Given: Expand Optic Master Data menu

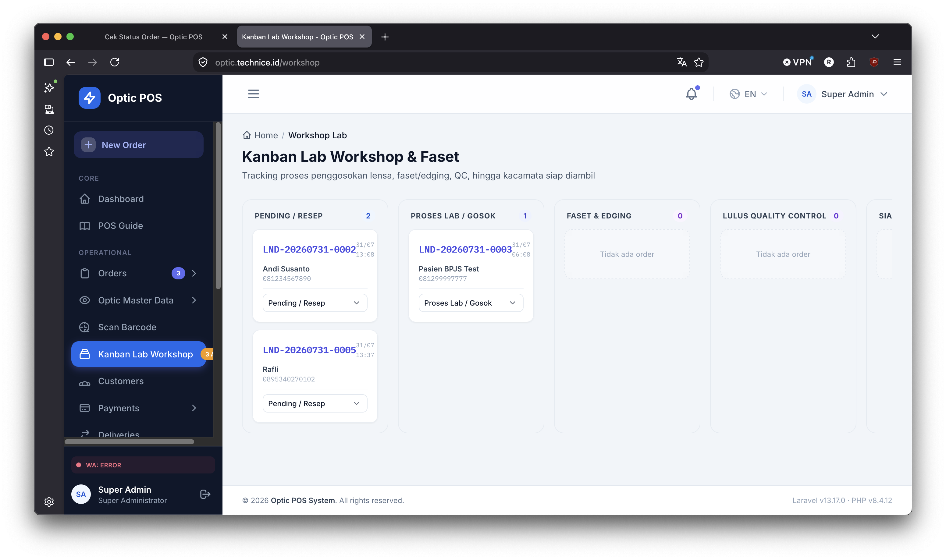Looking at the screenshot, I should [194, 300].
